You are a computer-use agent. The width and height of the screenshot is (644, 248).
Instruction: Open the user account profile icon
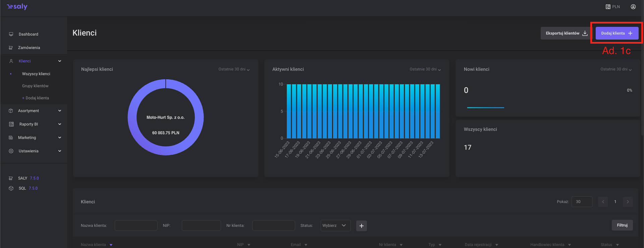(633, 7)
